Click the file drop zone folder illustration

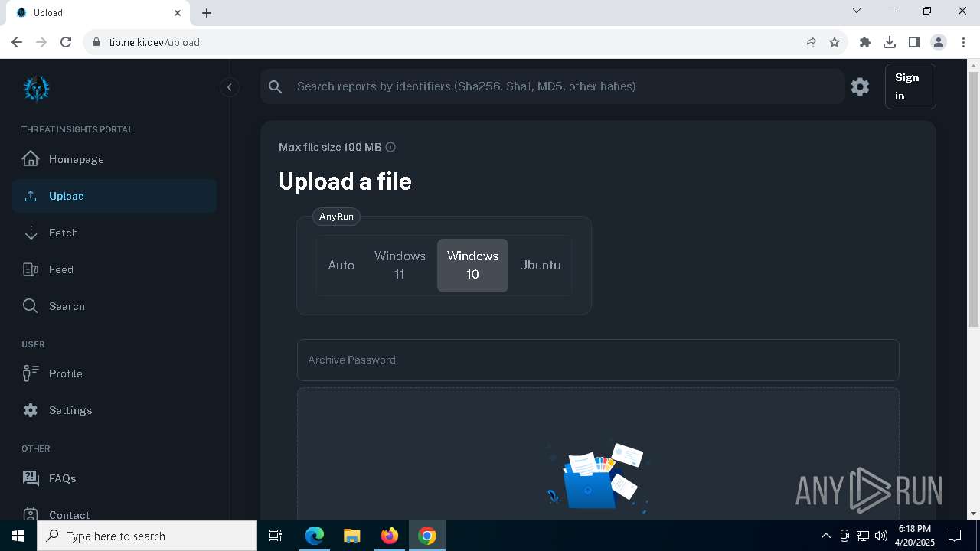[598, 478]
